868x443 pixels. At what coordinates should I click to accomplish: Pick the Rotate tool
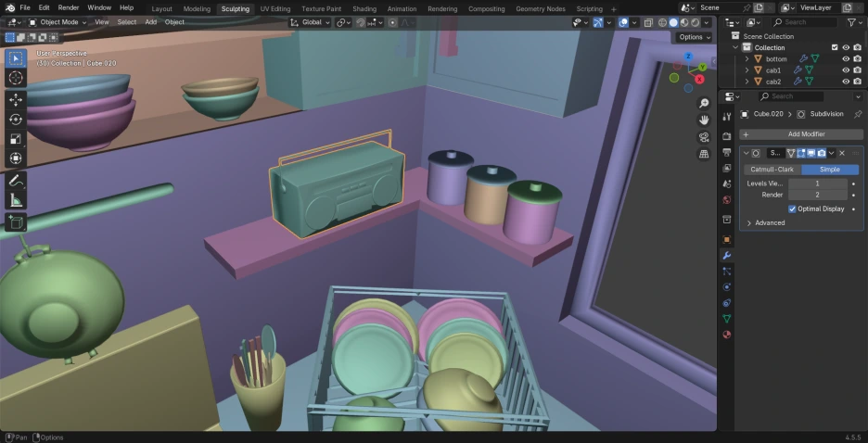[16, 120]
